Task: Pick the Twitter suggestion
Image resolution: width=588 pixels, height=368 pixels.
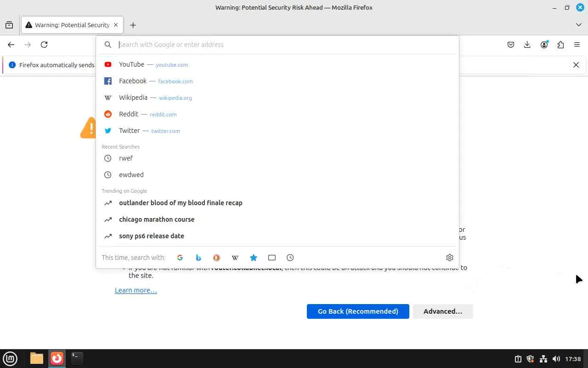Action: pyautogui.click(x=277, y=131)
